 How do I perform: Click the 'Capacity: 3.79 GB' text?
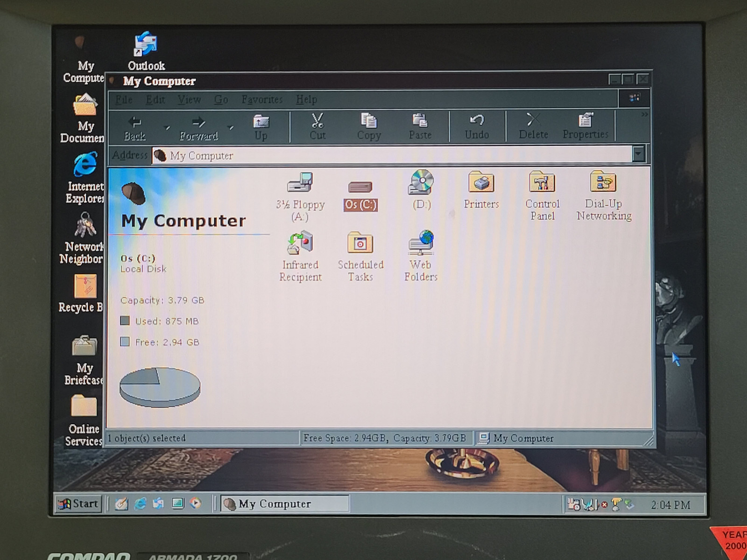(x=162, y=300)
